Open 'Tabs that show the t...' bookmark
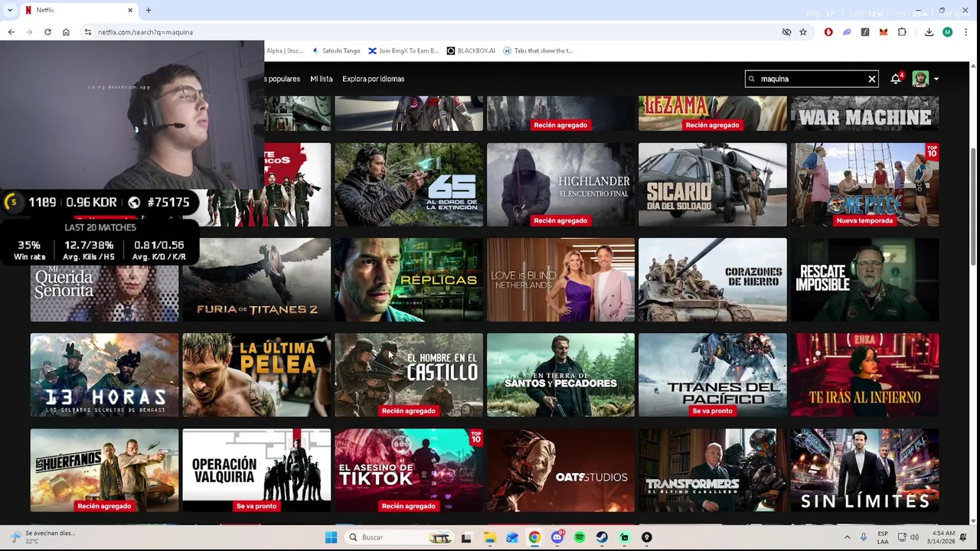 pos(538,51)
